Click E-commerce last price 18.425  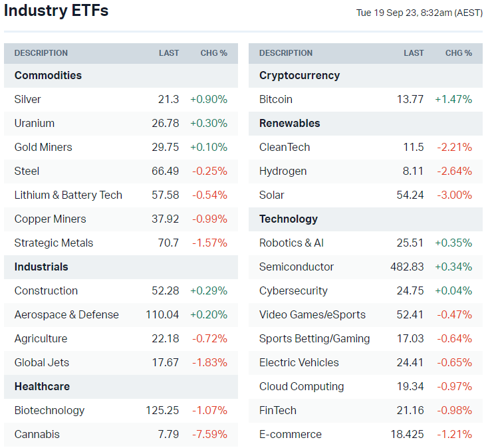click(x=407, y=434)
